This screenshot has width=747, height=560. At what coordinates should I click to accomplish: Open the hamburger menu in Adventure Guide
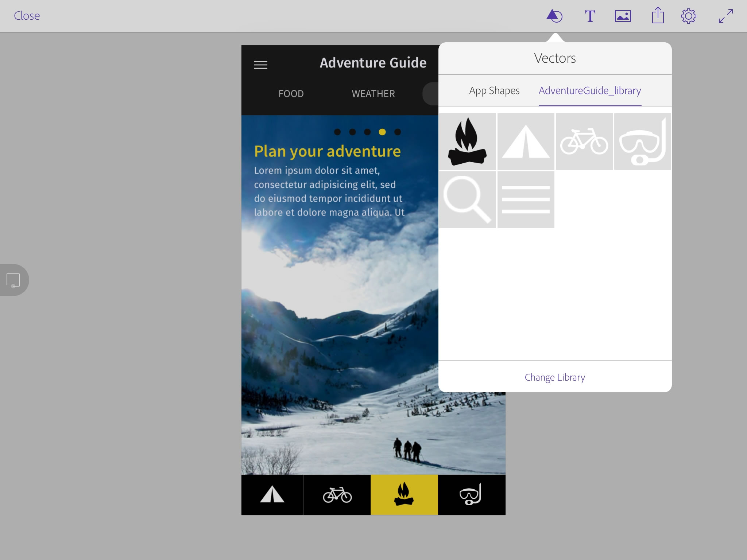pos(261,65)
